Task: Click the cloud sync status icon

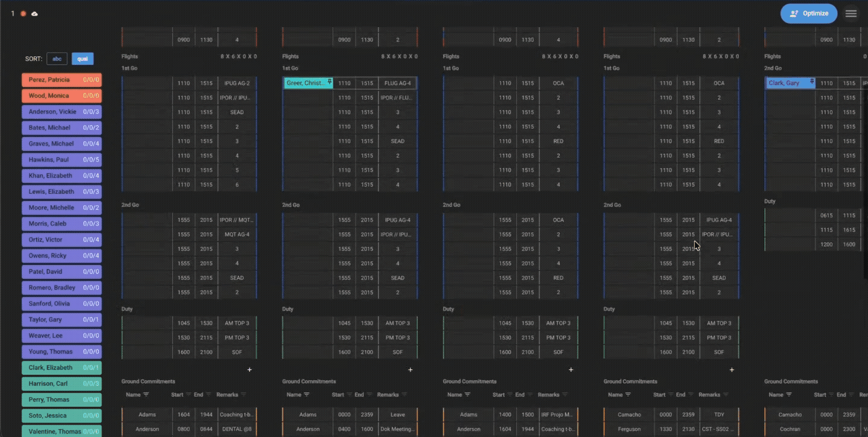Action: pos(34,13)
